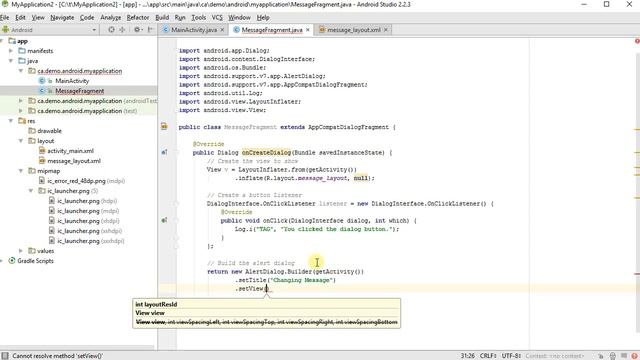
Task: Click 'Cannot resolve method' status message
Action: pos(57,356)
